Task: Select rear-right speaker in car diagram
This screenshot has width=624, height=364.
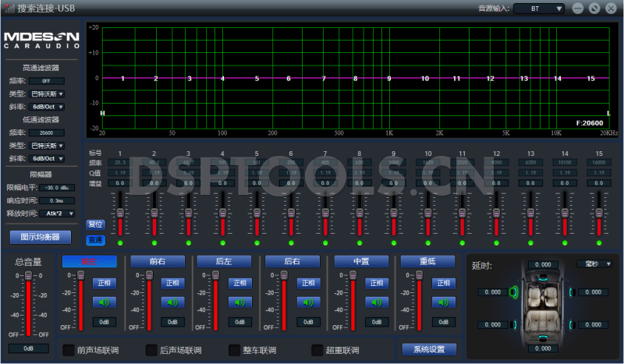Action: (571, 324)
